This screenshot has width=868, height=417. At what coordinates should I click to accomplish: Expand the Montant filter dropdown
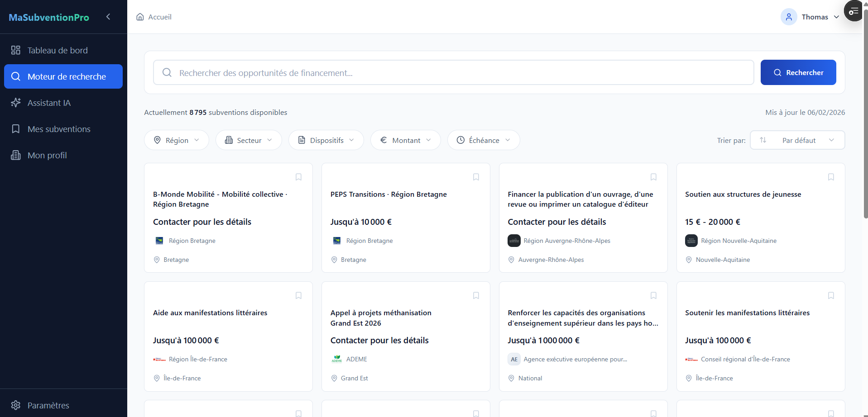click(405, 140)
